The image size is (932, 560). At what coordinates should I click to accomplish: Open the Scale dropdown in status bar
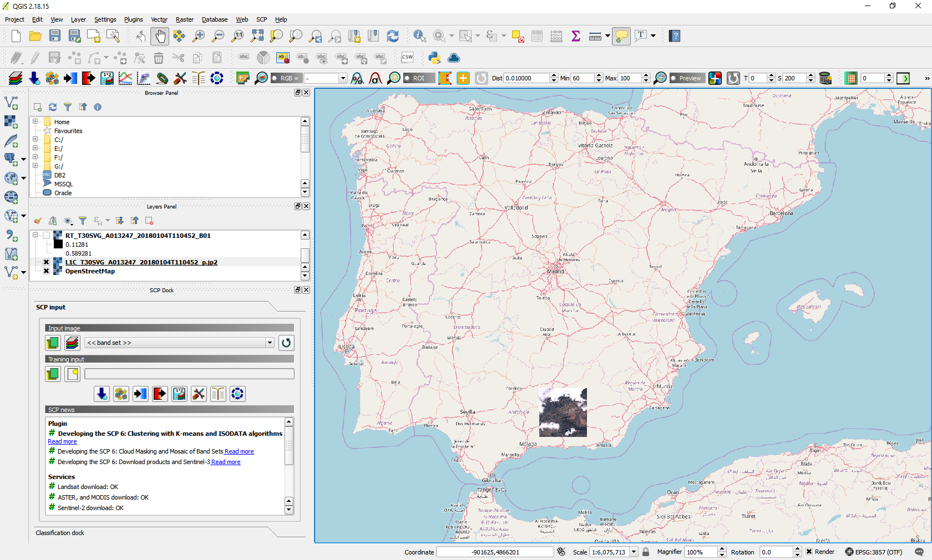tap(634, 552)
